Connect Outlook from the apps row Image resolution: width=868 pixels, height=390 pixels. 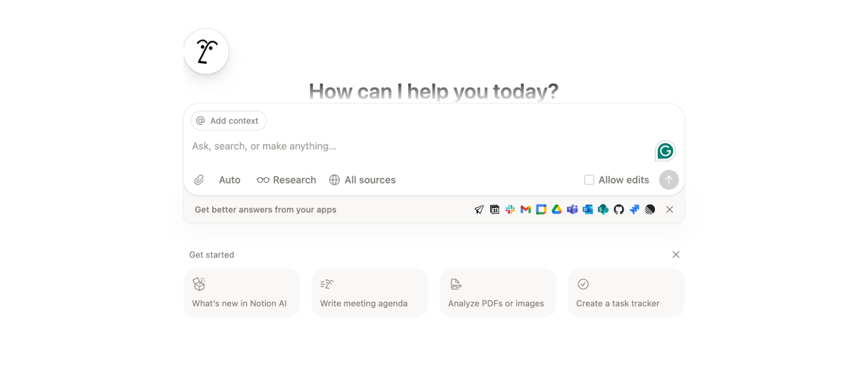coord(587,210)
